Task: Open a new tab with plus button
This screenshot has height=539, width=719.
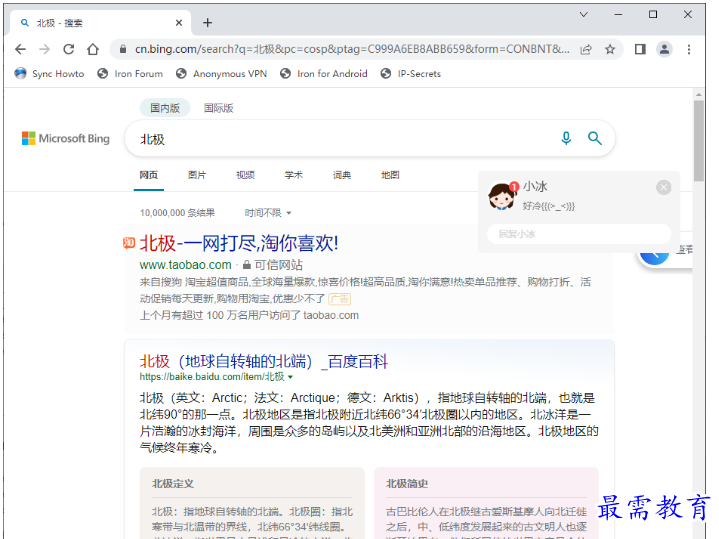Action: [208, 22]
